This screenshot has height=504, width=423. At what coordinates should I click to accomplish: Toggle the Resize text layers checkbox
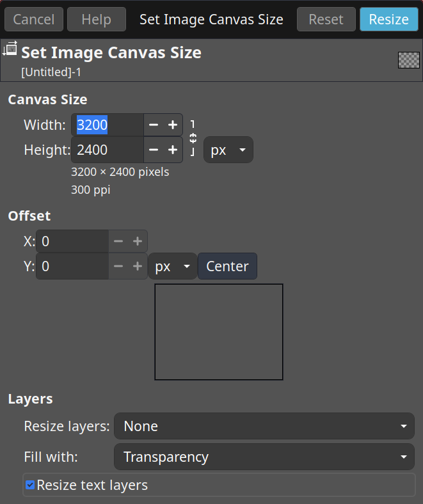click(x=30, y=485)
